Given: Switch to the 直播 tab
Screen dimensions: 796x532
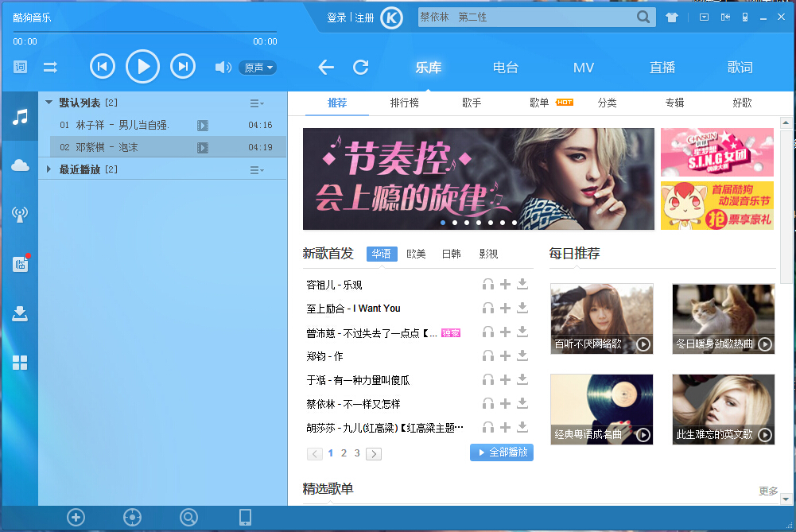Looking at the screenshot, I should pos(662,68).
